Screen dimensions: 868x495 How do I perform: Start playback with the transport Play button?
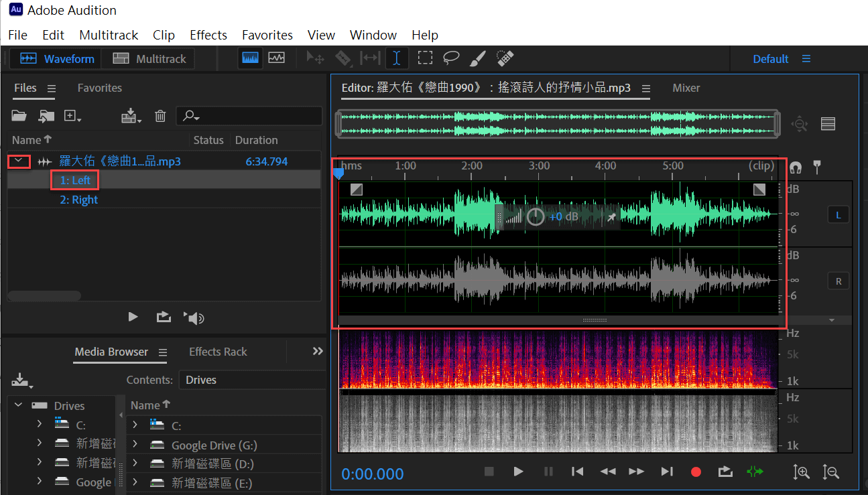coord(518,472)
